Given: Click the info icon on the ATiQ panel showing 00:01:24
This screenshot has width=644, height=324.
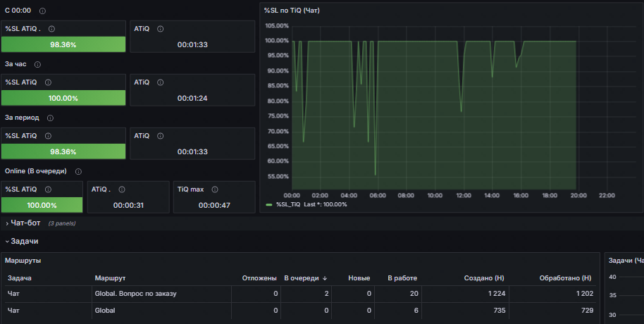Looking at the screenshot, I should pyautogui.click(x=161, y=82).
